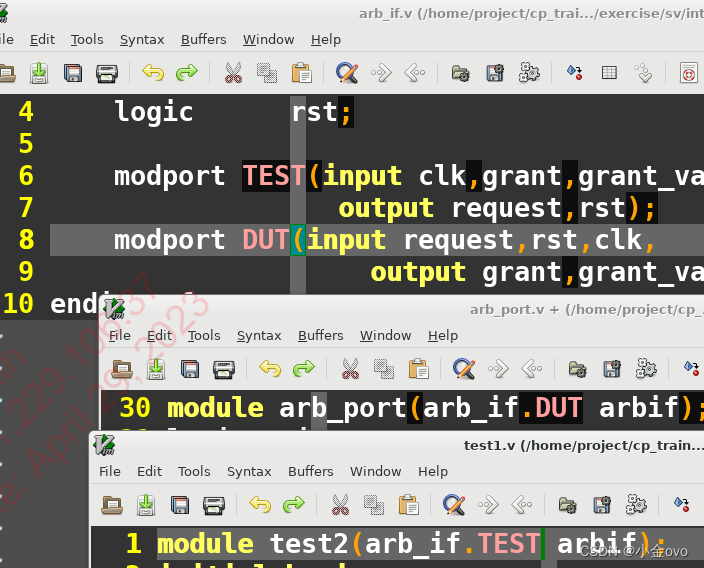
Task: Click Undo arrow in arb_port.v window
Action: point(270,369)
